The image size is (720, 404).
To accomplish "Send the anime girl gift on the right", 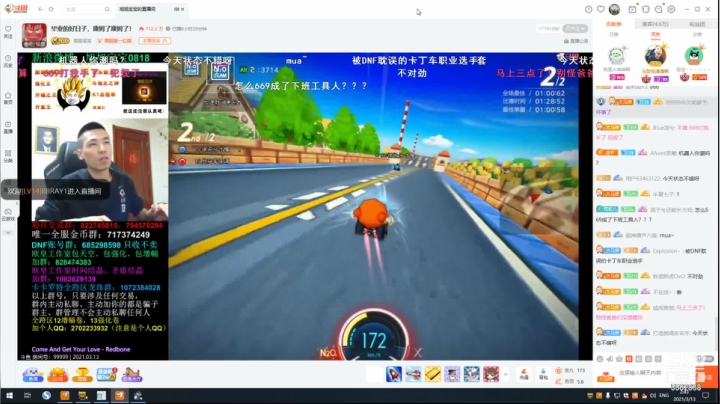I will pos(491,374).
